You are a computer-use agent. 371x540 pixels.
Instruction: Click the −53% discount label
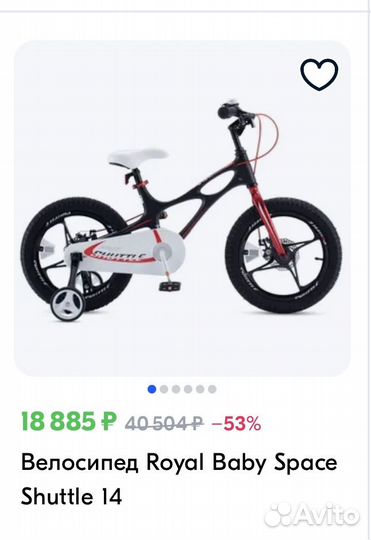(x=237, y=423)
